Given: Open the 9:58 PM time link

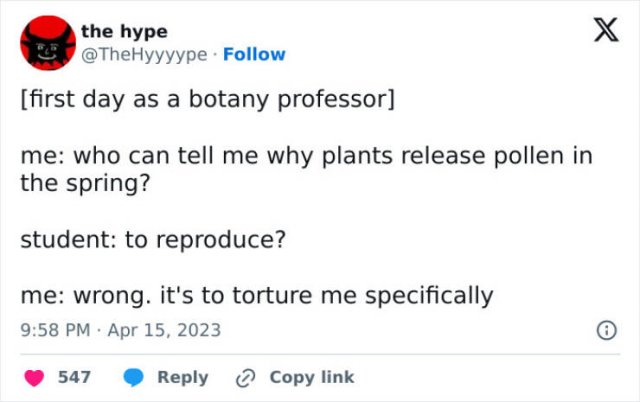Looking at the screenshot, I should click(55, 329).
